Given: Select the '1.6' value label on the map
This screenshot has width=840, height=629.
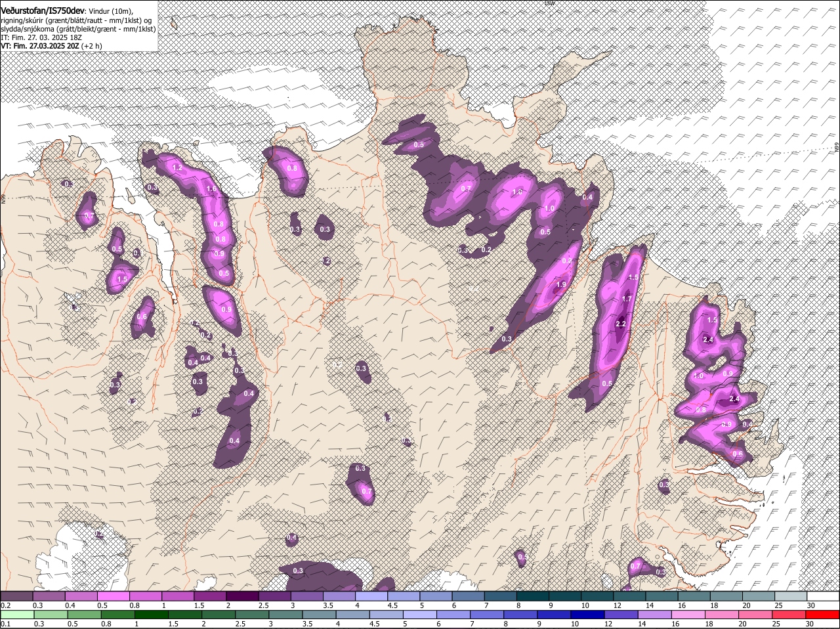Looking at the screenshot, I should (x=211, y=188).
